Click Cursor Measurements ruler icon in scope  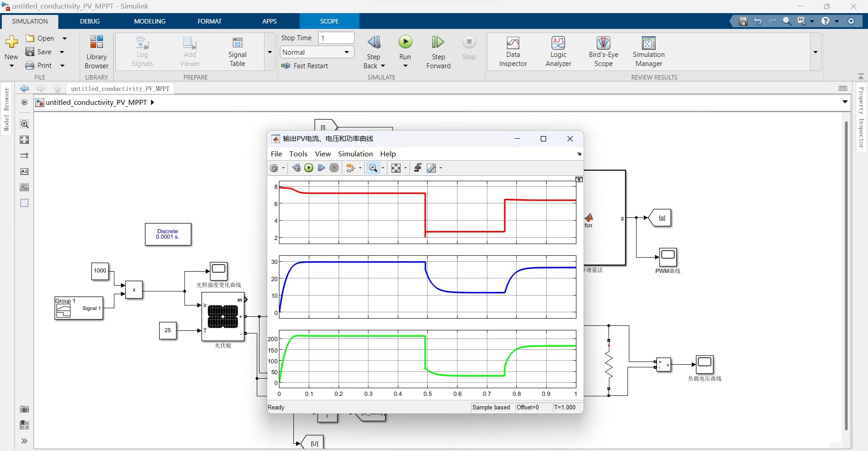(x=431, y=168)
